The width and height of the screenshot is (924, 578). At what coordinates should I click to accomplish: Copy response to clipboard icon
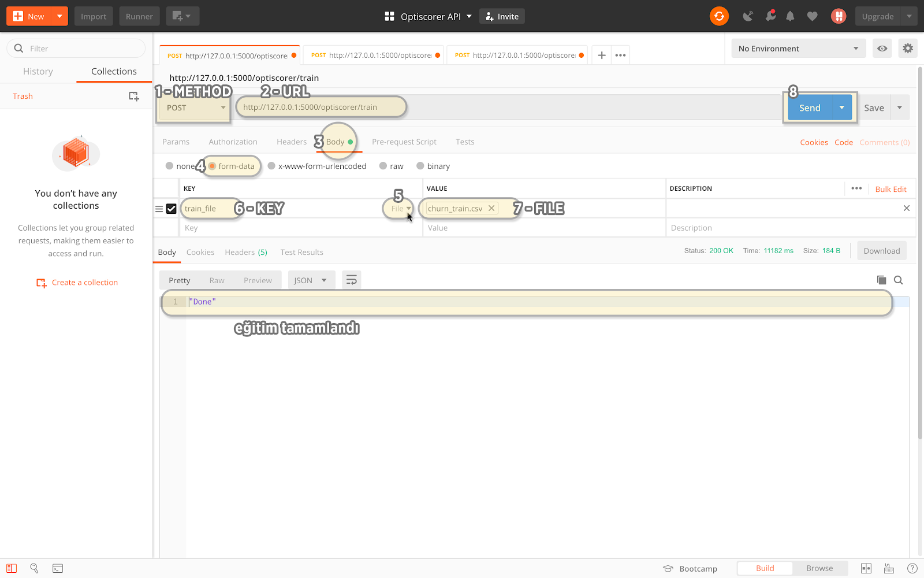(881, 280)
